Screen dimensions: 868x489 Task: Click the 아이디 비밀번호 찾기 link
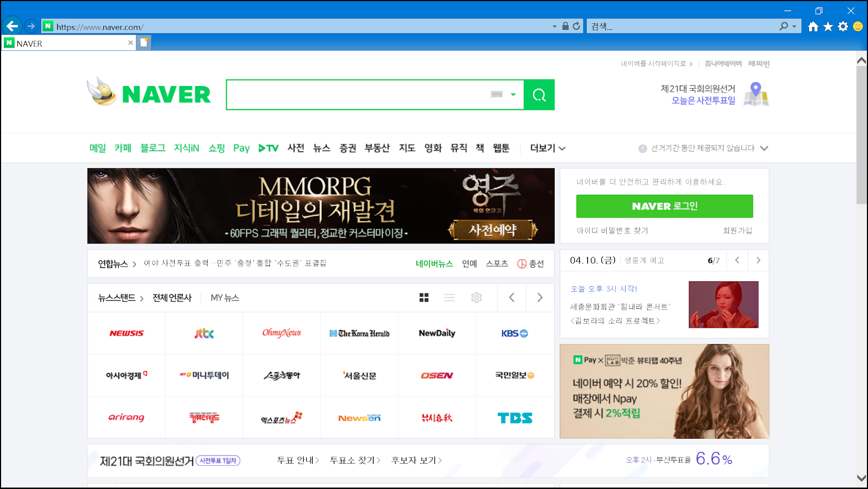click(612, 230)
